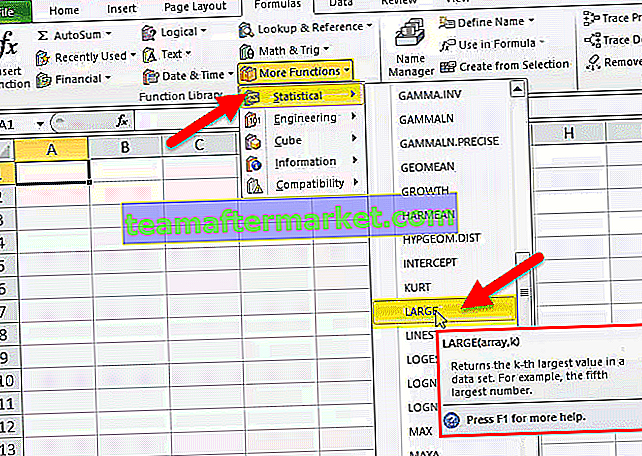
Task: Choose LARGE from the function list
Action: (x=420, y=311)
